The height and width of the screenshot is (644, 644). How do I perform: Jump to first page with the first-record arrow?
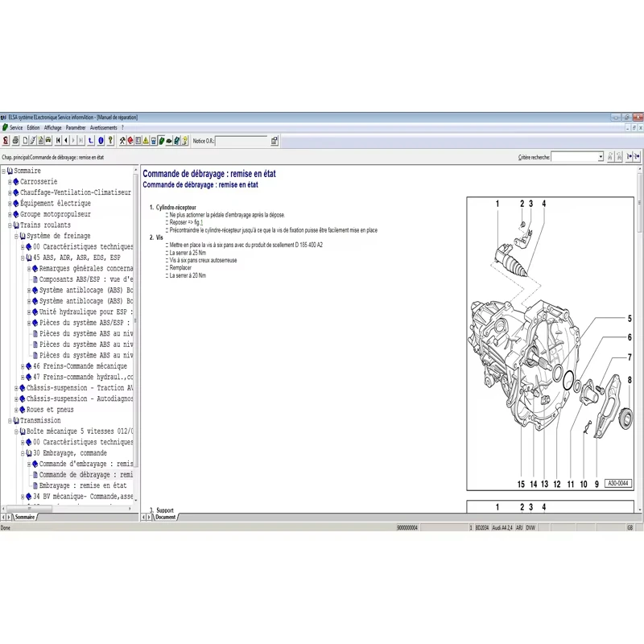58,141
